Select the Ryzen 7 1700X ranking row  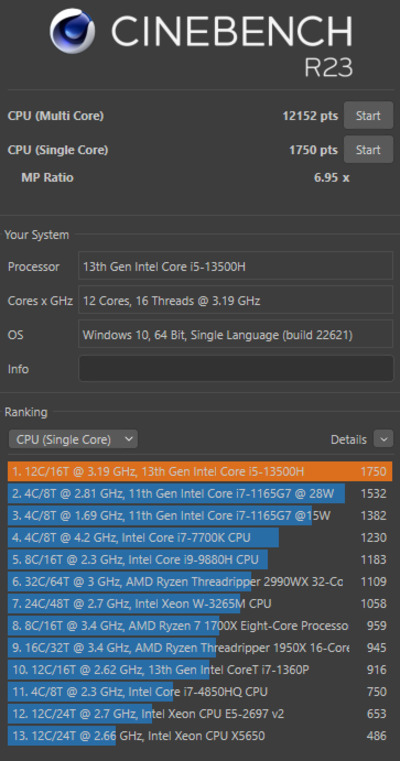(x=200, y=626)
